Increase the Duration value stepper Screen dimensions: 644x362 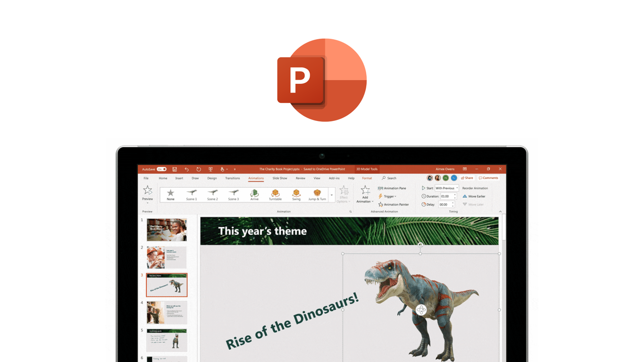coord(455,194)
